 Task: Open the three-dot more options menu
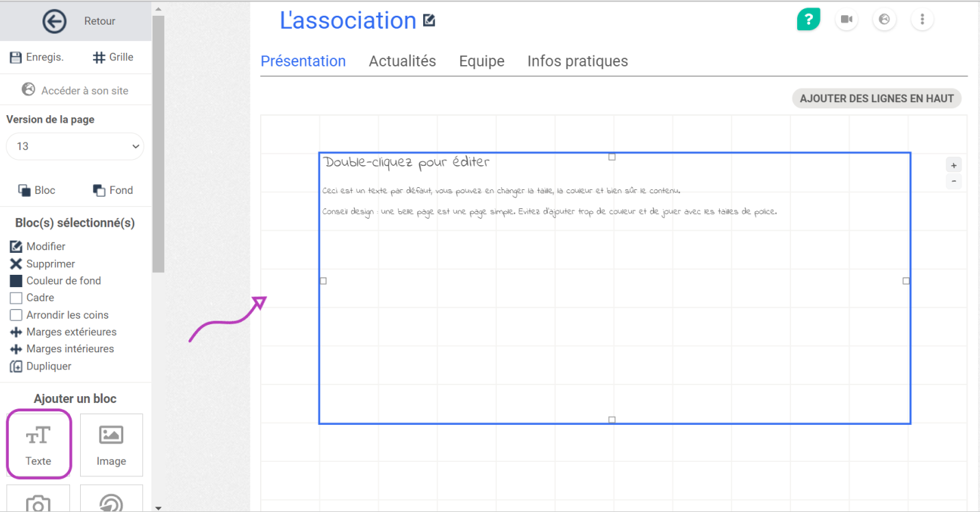point(922,19)
